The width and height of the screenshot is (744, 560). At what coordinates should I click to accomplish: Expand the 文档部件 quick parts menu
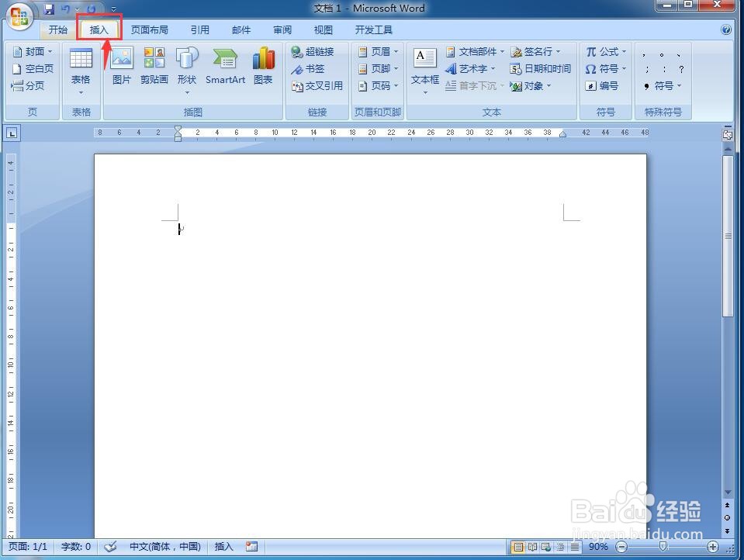tap(475, 51)
